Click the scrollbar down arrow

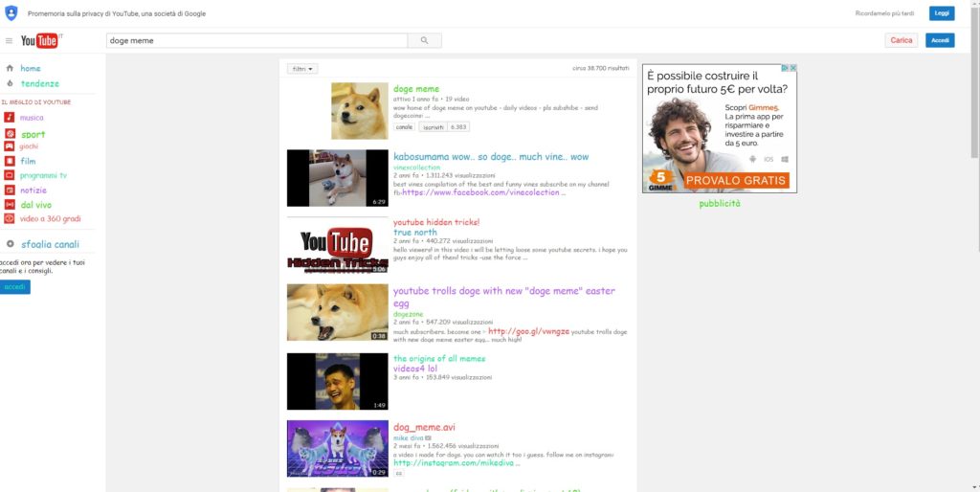(975, 487)
